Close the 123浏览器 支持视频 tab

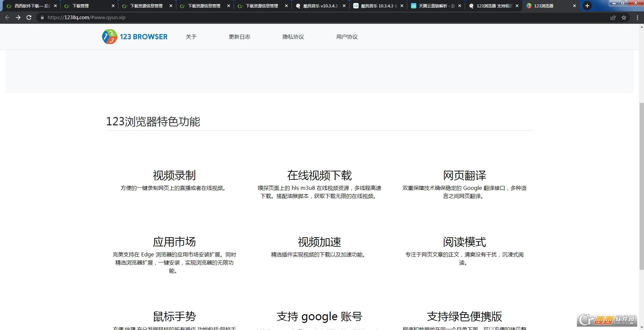point(517,6)
